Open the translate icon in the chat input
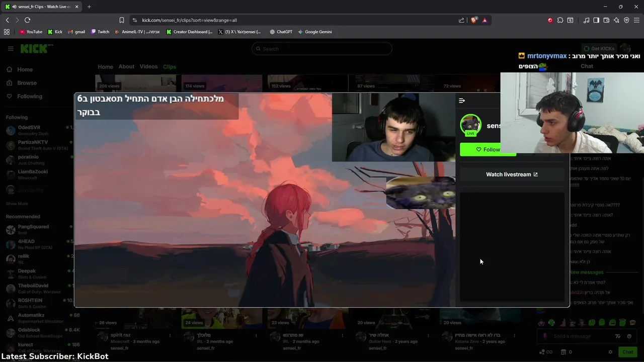644x362 pixels. coord(618,336)
